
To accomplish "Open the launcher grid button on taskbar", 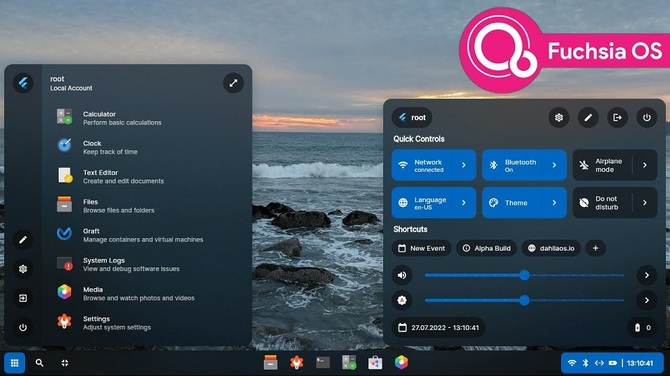I will coord(15,363).
